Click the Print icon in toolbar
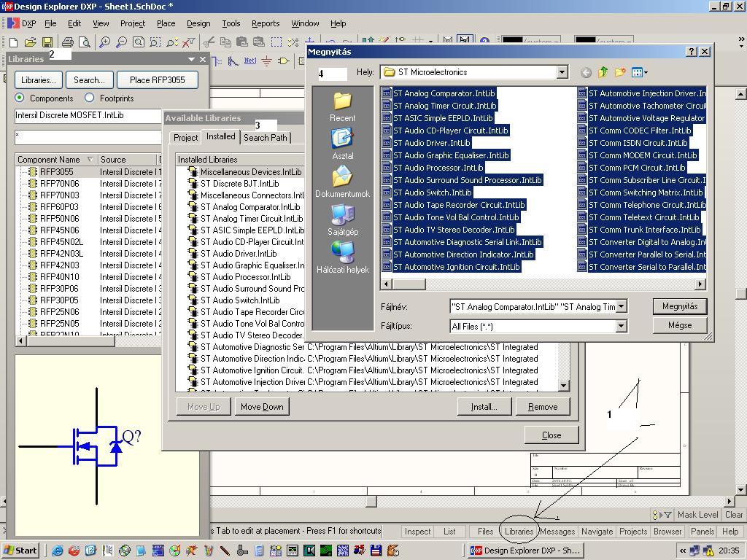747x560 pixels. click(x=68, y=42)
